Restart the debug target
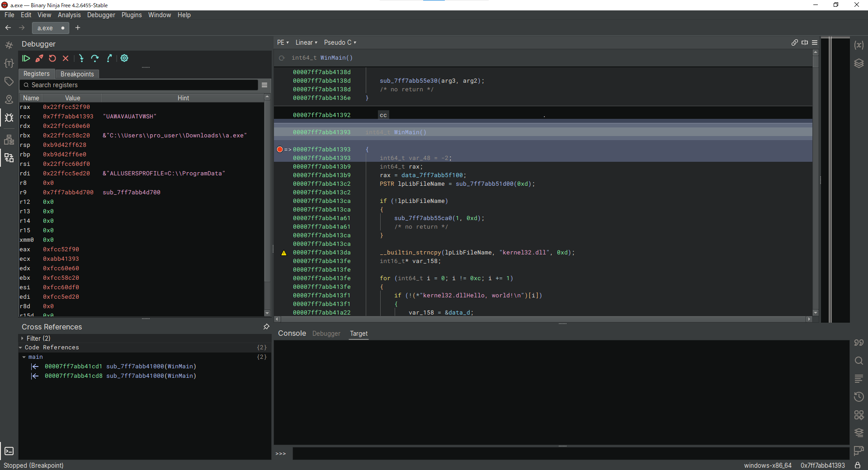 [x=52, y=58]
